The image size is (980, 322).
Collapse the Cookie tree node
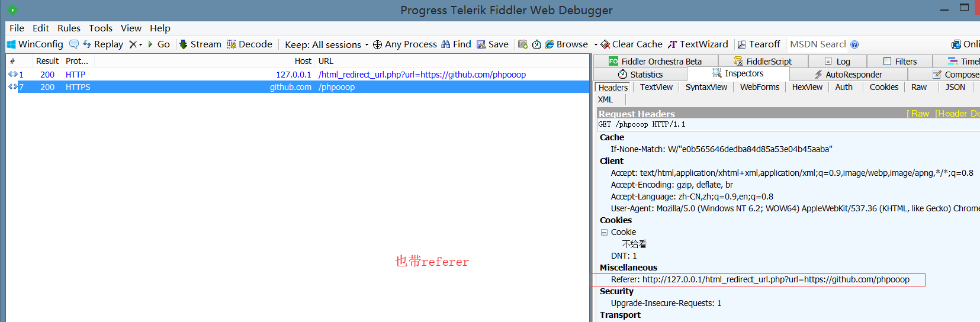click(x=604, y=233)
